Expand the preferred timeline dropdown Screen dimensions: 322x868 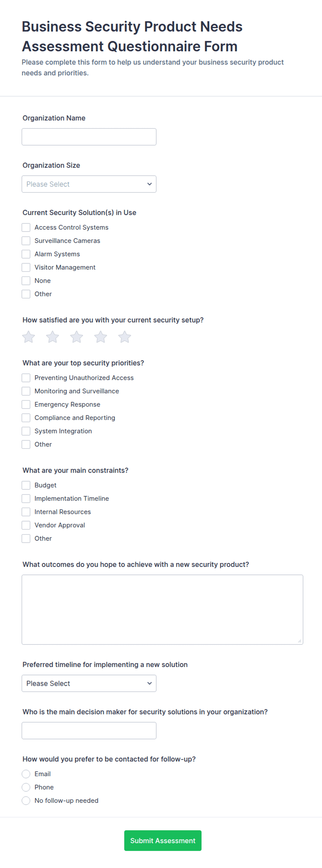click(x=89, y=683)
